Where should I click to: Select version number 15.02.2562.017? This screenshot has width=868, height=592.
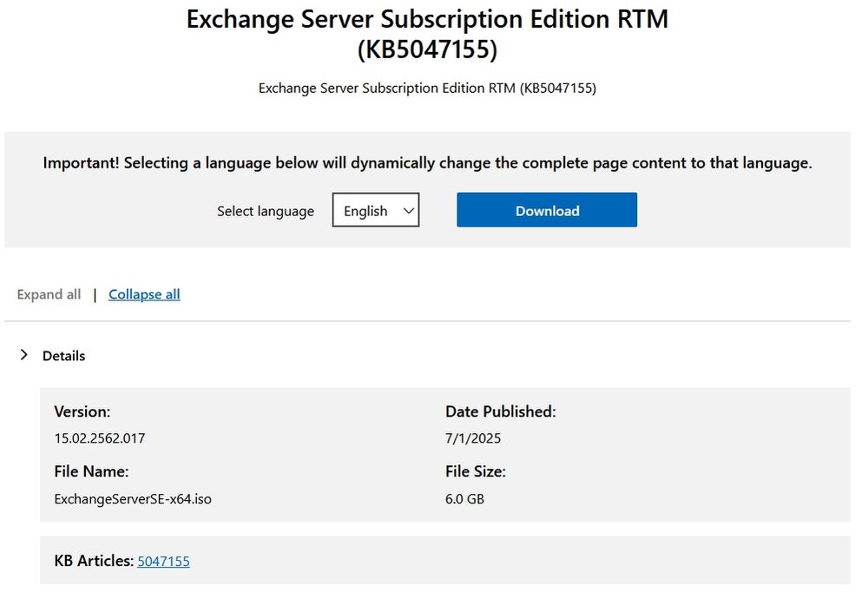(x=100, y=438)
